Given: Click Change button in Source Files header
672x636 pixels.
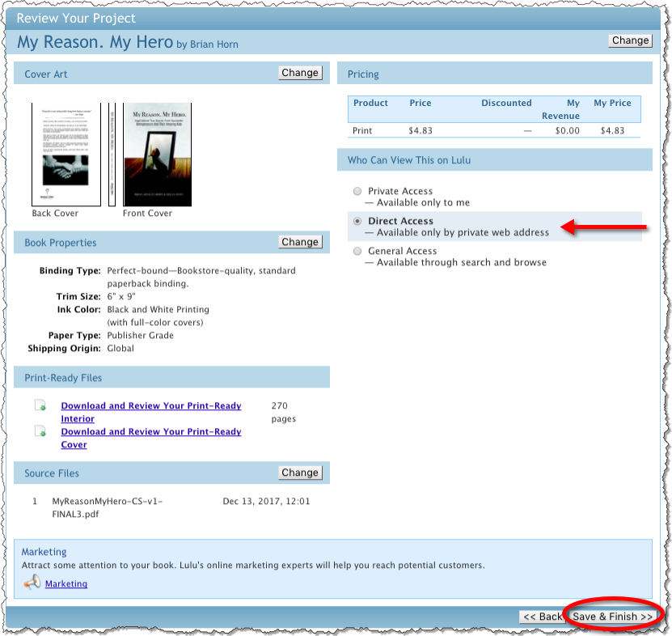Looking at the screenshot, I should (300, 473).
